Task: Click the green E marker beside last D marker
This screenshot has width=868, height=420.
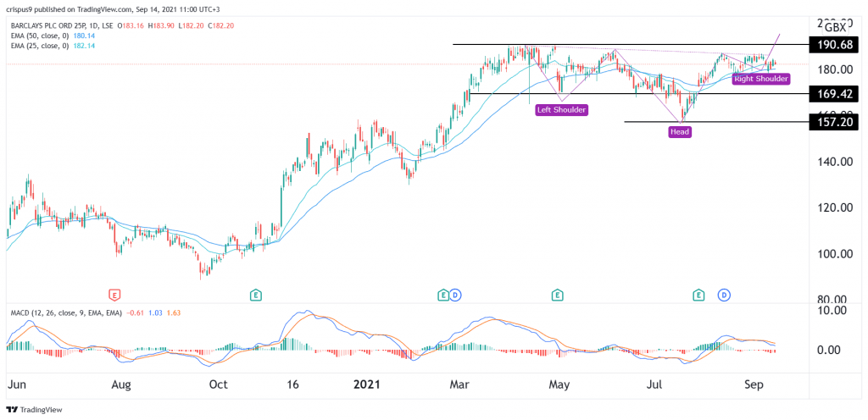Action: coord(699,296)
